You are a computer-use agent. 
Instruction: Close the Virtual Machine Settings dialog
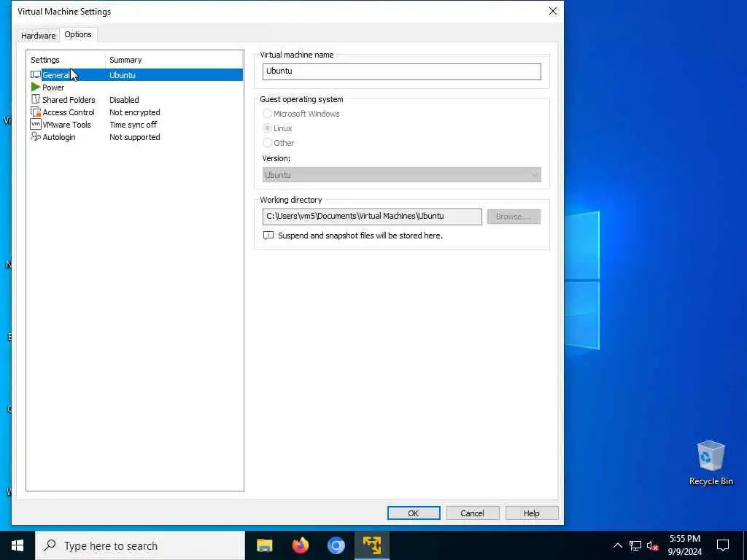(x=553, y=11)
